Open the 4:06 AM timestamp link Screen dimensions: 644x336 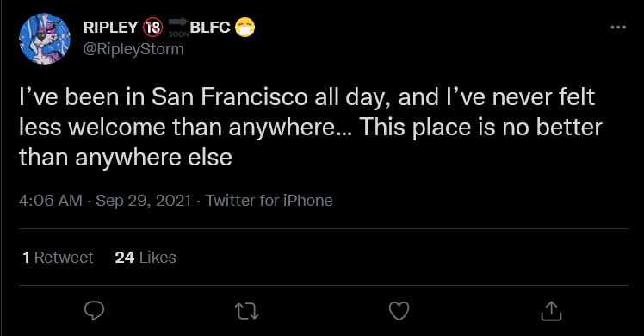(x=50, y=201)
